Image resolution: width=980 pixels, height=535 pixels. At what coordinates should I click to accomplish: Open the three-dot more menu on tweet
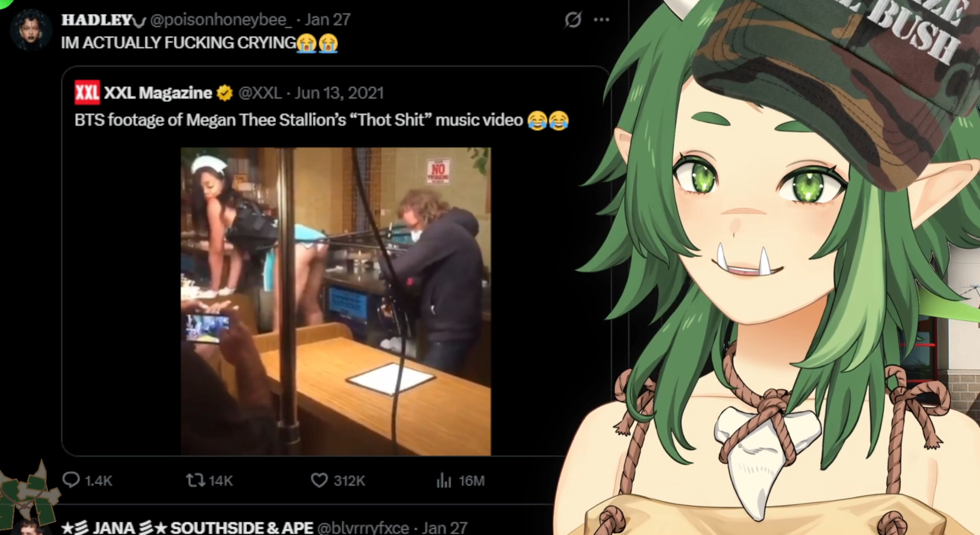point(602,20)
